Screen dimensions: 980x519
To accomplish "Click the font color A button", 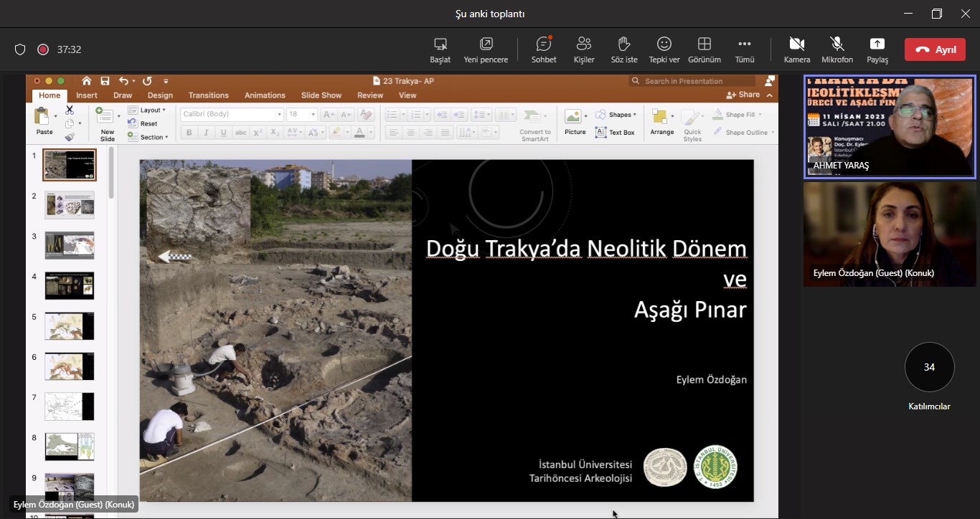I will point(359,133).
